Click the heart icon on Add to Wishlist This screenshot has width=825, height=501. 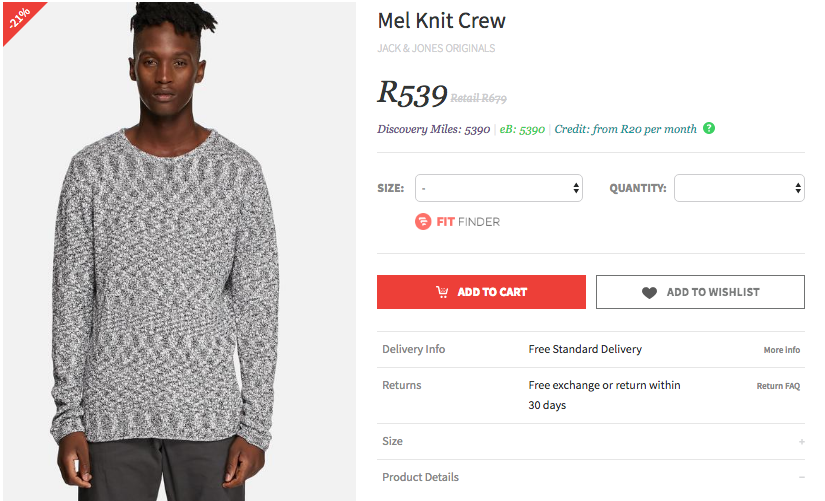point(650,292)
